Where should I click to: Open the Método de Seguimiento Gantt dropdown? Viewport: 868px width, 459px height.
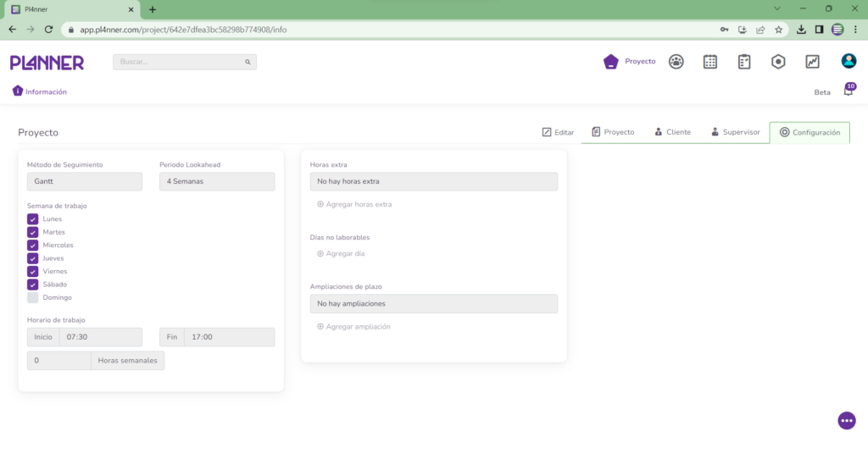[85, 181]
